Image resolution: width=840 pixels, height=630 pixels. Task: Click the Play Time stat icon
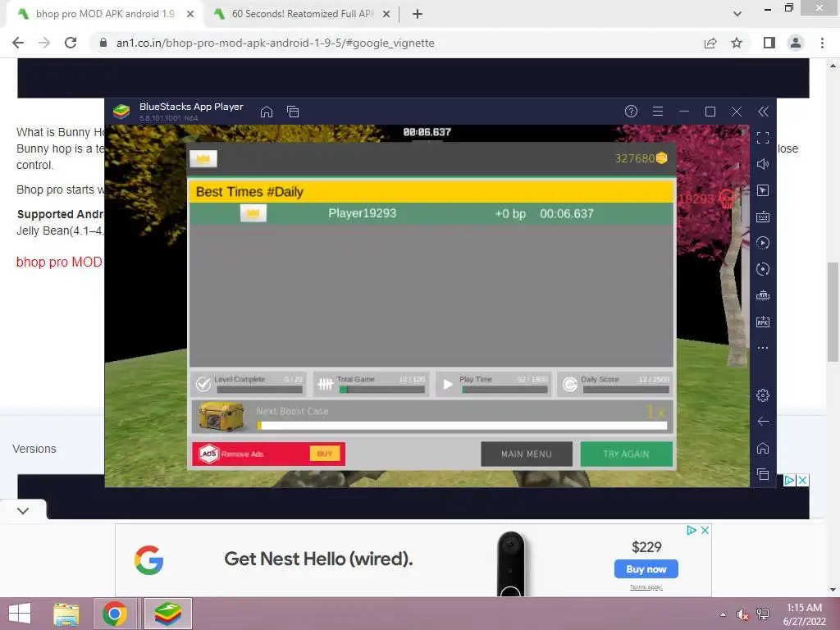(448, 384)
